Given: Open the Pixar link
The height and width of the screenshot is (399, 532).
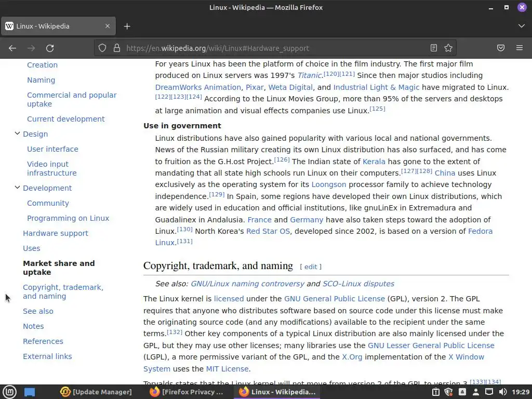Looking at the screenshot, I should 255,87.
